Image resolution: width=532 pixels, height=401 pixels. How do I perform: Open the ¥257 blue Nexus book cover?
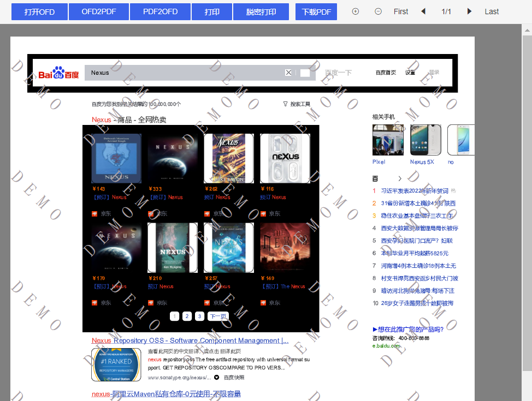click(x=229, y=248)
